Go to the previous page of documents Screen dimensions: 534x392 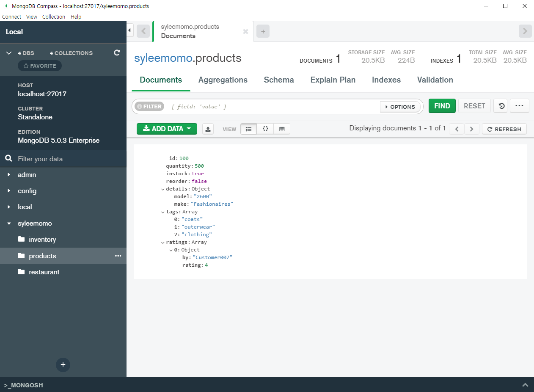(457, 129)
